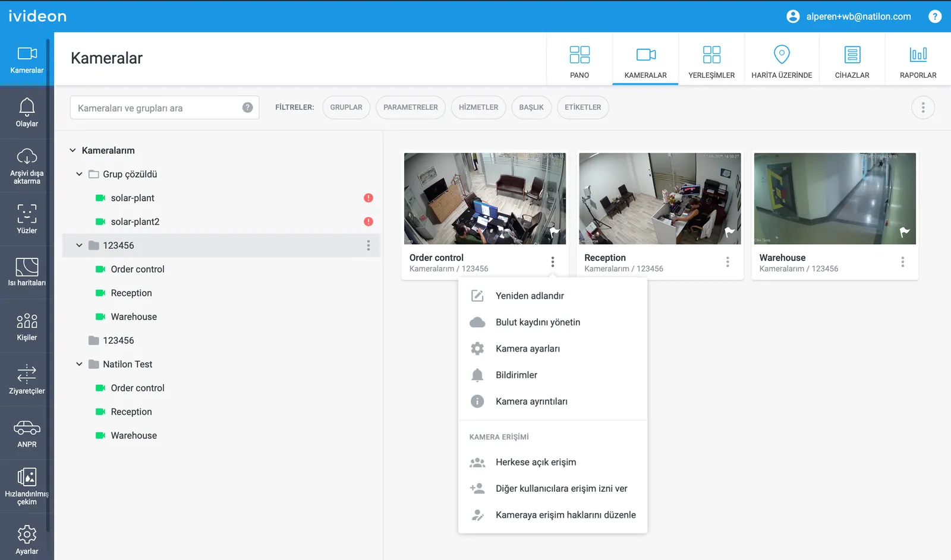Click the red alert icon beside solar-plant
The height and width of the screenshot is (560, 951).
tap(369, 198)
